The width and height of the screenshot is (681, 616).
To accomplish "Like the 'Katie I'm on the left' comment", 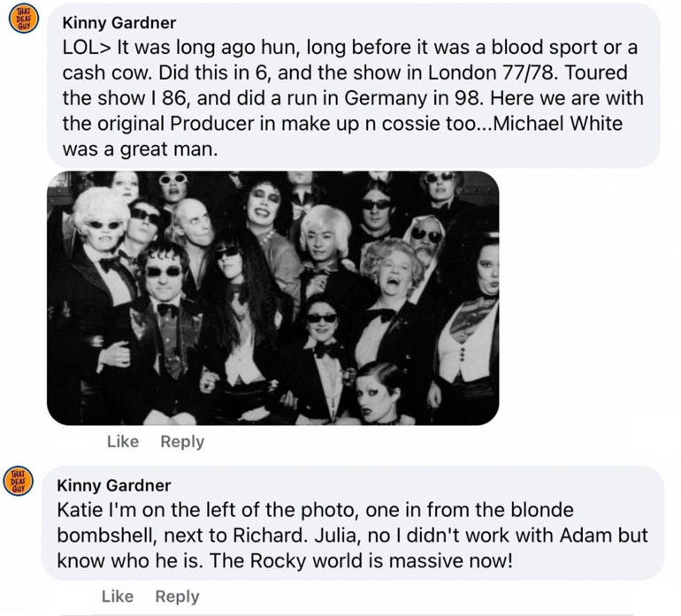I will (118, 596).
